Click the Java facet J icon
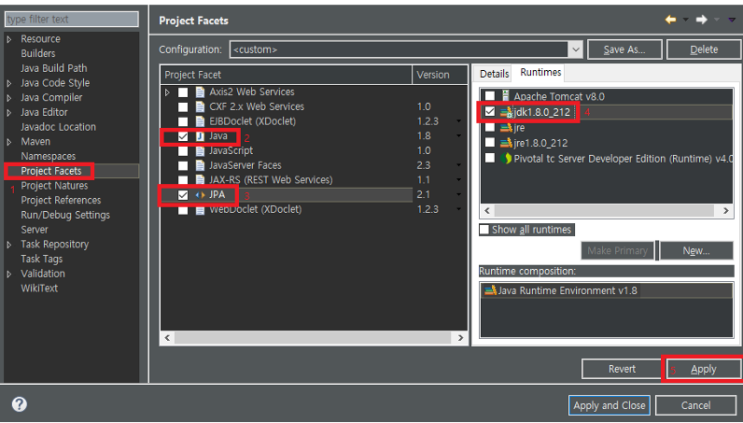Screen dimensions: 743x423 (x=200, y=136)
